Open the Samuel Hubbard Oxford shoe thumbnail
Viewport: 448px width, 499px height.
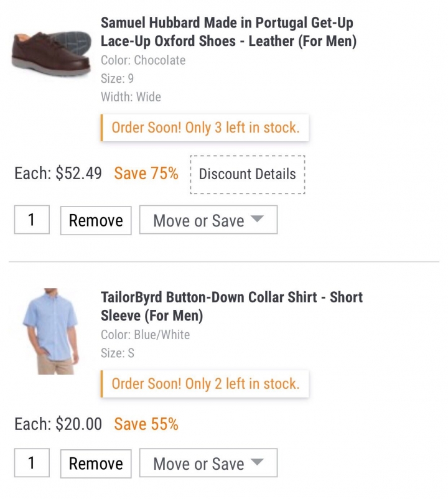tap(52, 53)
